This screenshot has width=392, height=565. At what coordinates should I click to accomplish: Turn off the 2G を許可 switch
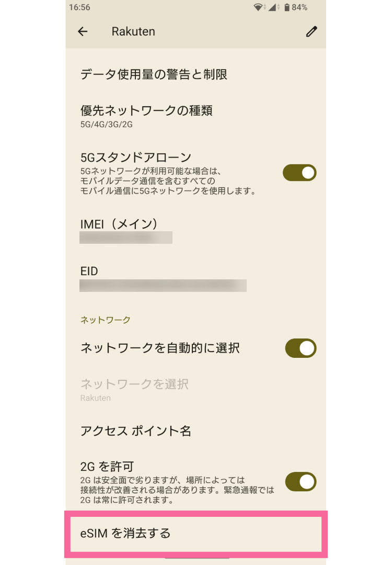pyautogui.click(x=301, y=482)
